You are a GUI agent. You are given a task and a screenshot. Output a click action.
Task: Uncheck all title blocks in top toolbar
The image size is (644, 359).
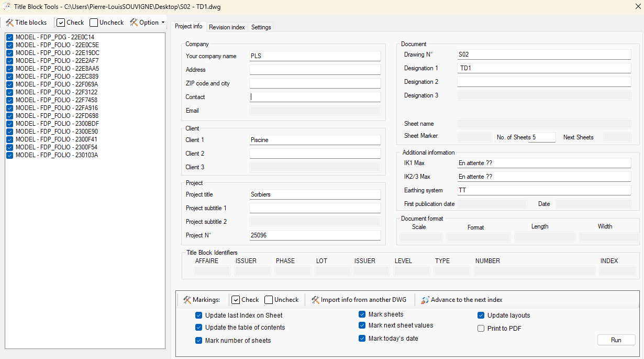pyautogui.click(x=107, y=23)
